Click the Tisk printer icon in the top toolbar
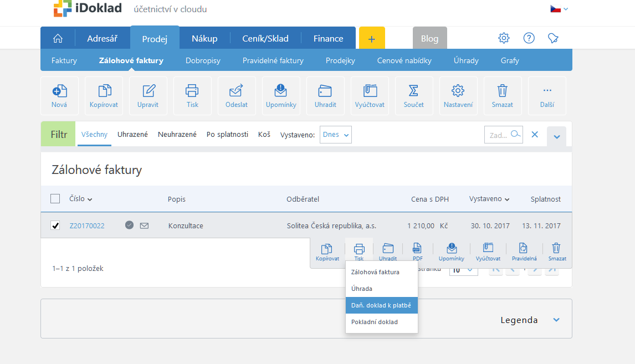Viewport: 635px width, 364px height. (x=192, y=96)
